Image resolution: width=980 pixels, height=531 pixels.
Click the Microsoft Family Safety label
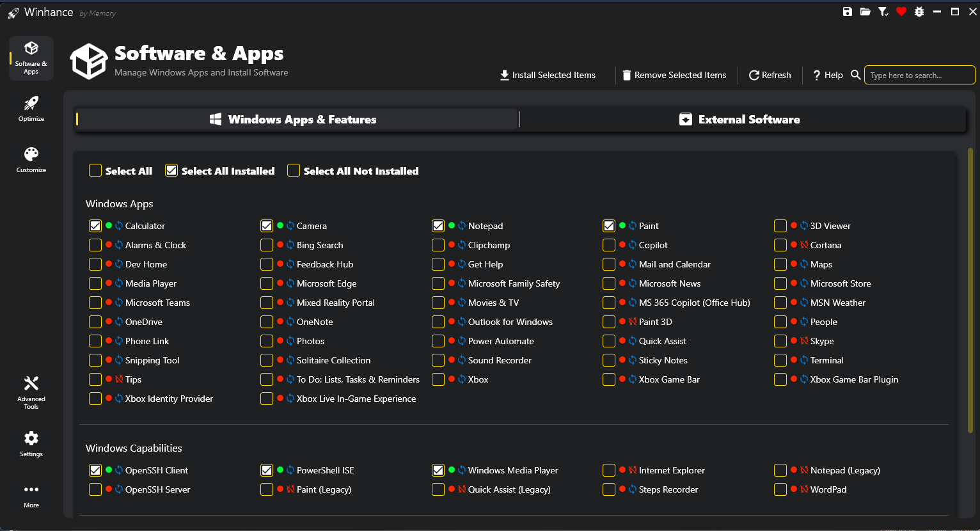click(514, 283)
